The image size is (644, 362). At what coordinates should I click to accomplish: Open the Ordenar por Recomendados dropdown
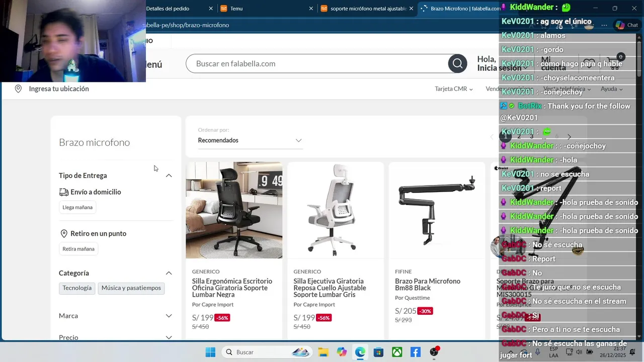[250, 140]
